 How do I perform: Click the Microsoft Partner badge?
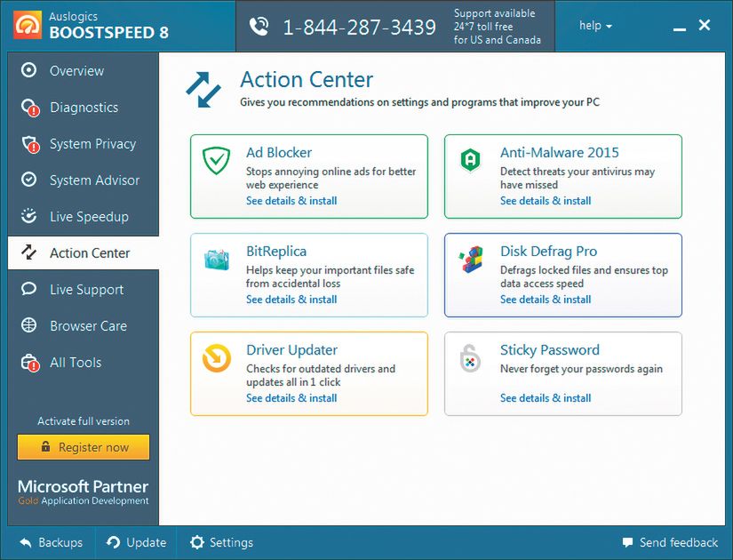84,492
